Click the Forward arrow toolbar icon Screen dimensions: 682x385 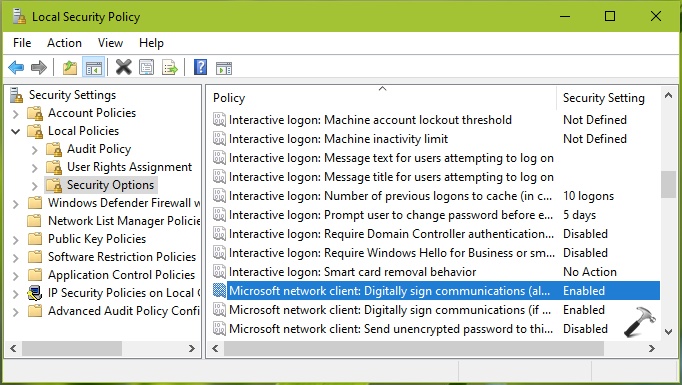pos(39,67)
